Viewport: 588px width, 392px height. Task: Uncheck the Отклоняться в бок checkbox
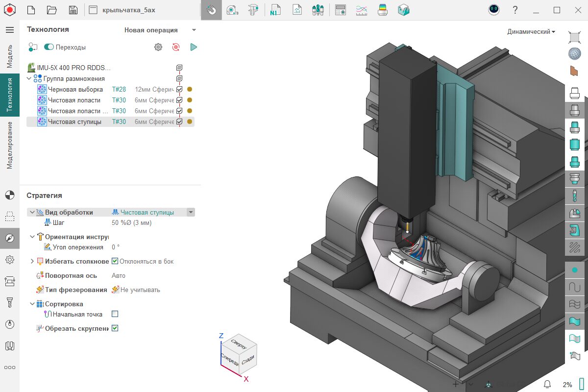coord(115,261)
